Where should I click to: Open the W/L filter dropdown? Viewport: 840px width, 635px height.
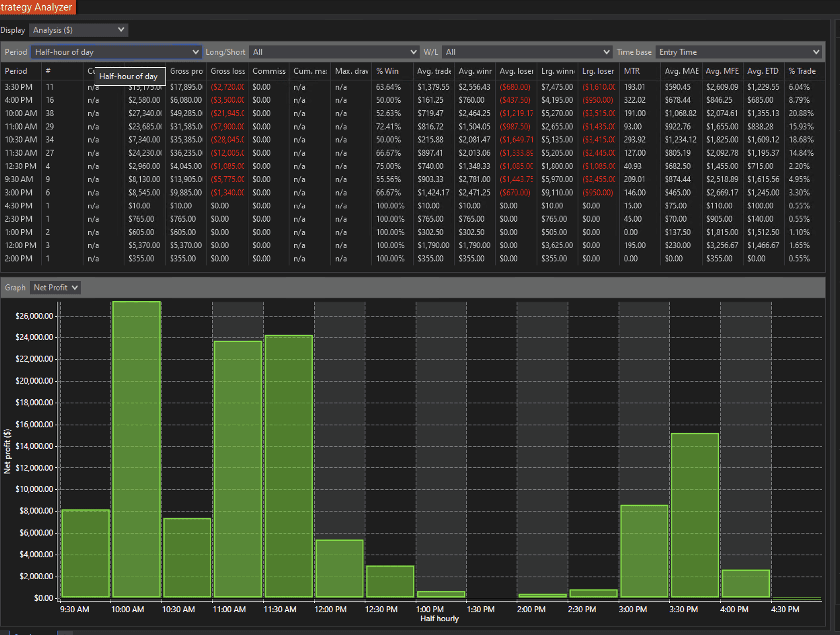pos(526,52)
